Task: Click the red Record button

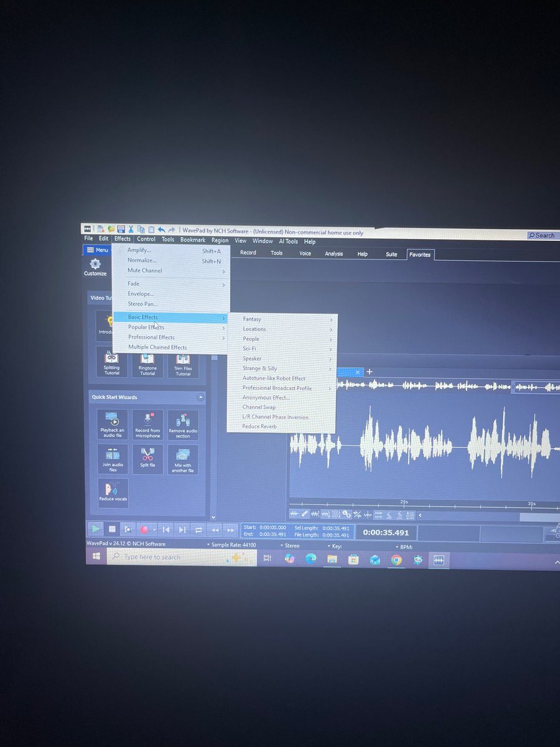Action: (144, 530)
